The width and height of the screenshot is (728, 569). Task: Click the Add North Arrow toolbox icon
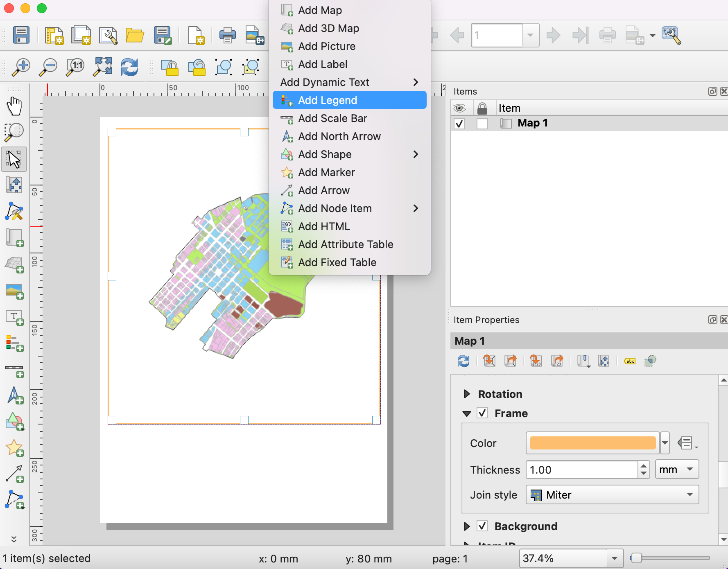pos(14,396)
